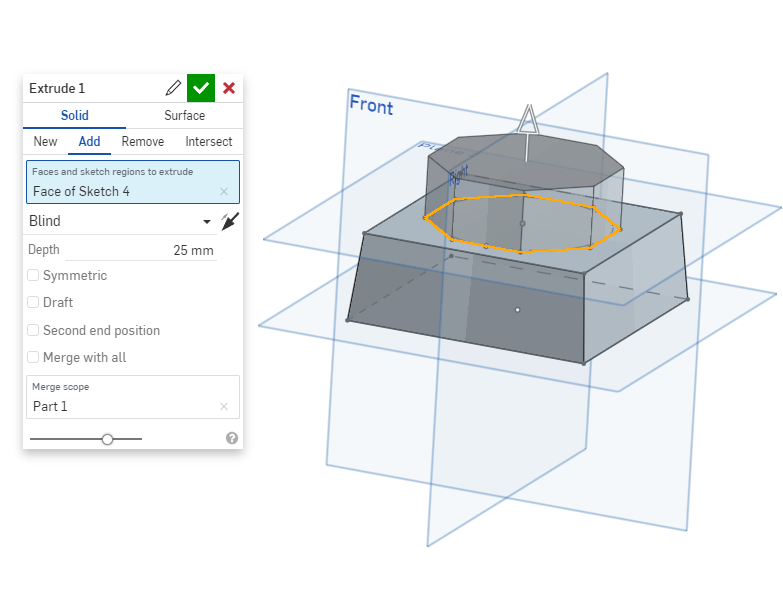This screenshot has width=783, height=607.
Task: Switch to the Surface tab
Action: pos(184,115)
